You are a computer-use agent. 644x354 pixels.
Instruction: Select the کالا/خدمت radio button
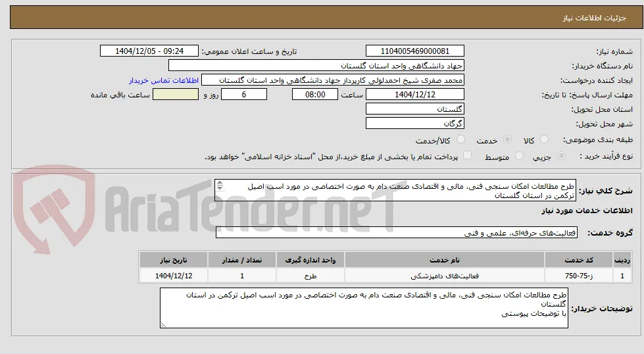(x=461, y=139)
